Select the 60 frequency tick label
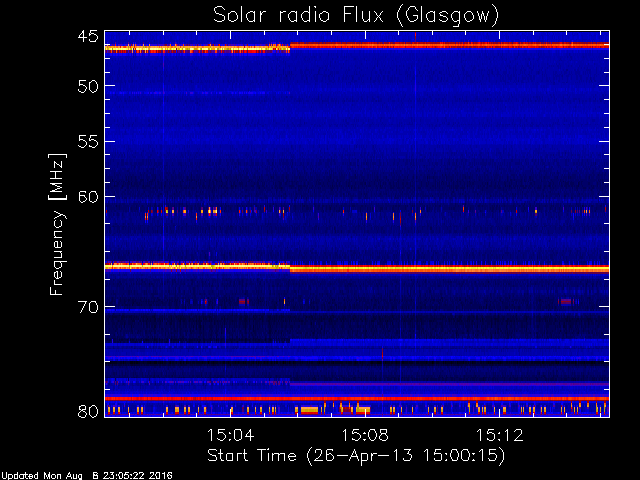Screen dimensions: 640x480 [x=88, y=197]
